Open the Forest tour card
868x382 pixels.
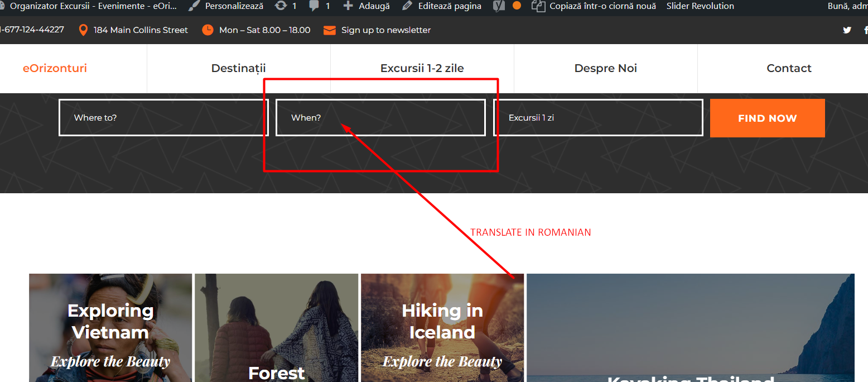pyautogui.click(x=276, y=328)
